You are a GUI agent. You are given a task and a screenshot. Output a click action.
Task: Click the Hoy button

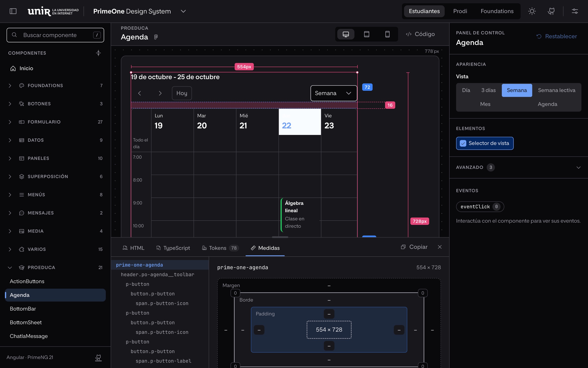[182, 93]
